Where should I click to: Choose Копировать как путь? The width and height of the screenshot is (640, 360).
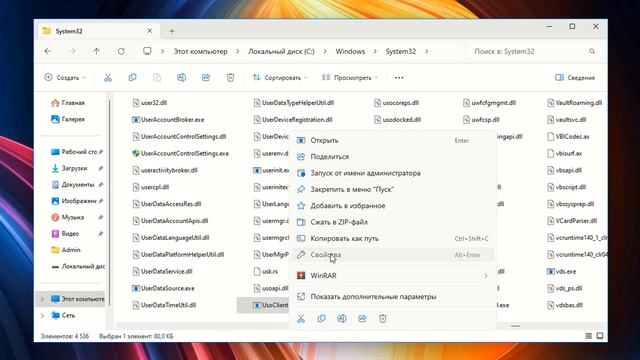(393, 238)
